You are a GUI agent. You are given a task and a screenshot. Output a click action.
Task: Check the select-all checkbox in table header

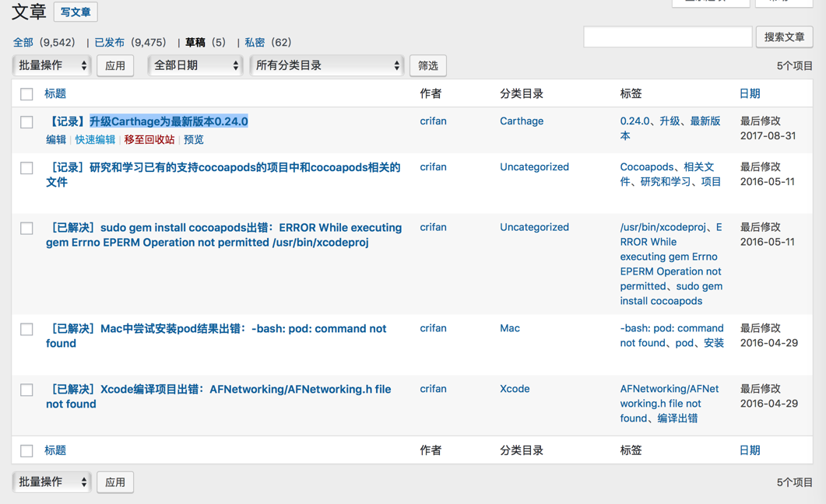pyautogui.click(x=26, y=94)
